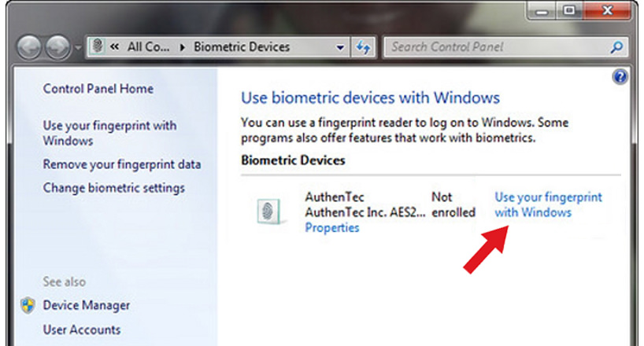Click the Refresh button beside the address bar
Screen dimensions: 644x346
pyautogui.click(x=363, y=47)
